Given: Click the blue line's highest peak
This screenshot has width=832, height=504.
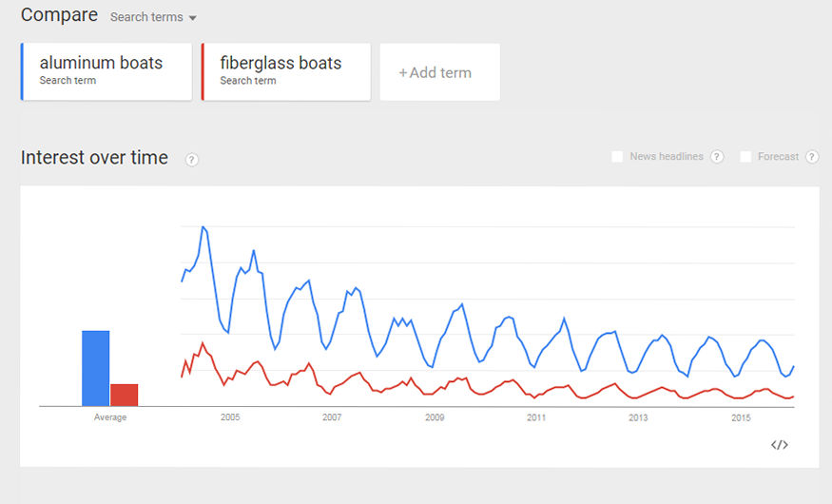Looking at the screenshot, I should click(203, 227).
